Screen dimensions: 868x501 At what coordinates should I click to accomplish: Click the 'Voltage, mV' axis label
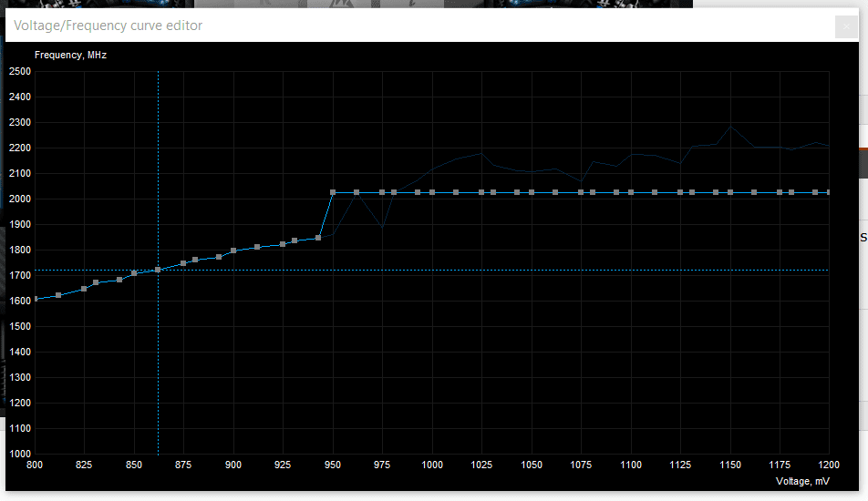tap(802, 481)
